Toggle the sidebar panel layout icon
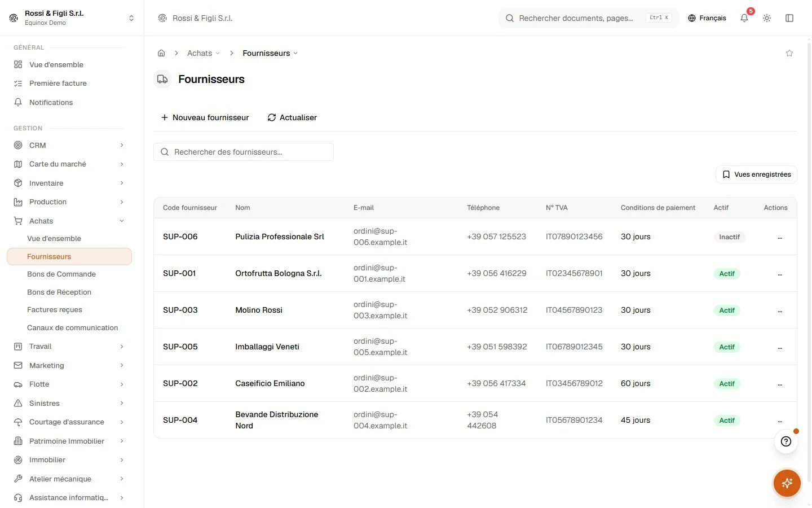 tap(789, 18)
